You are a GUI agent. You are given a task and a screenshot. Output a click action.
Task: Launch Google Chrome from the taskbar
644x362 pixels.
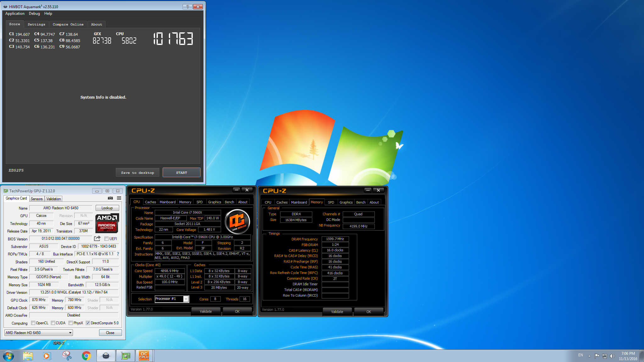pos(86,356)
